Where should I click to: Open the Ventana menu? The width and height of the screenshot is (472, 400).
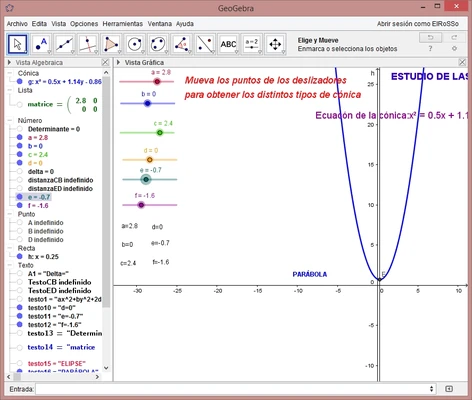tap(160, 24)
